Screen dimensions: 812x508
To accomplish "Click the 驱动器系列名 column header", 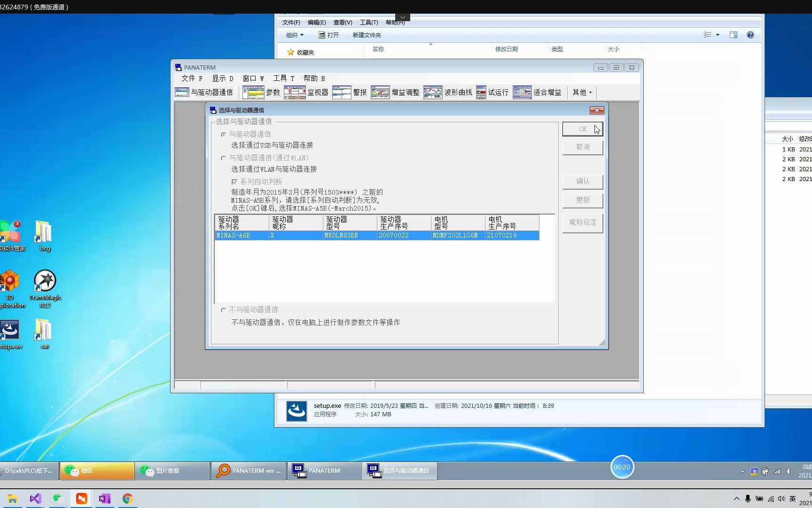I will coord(242,223).
